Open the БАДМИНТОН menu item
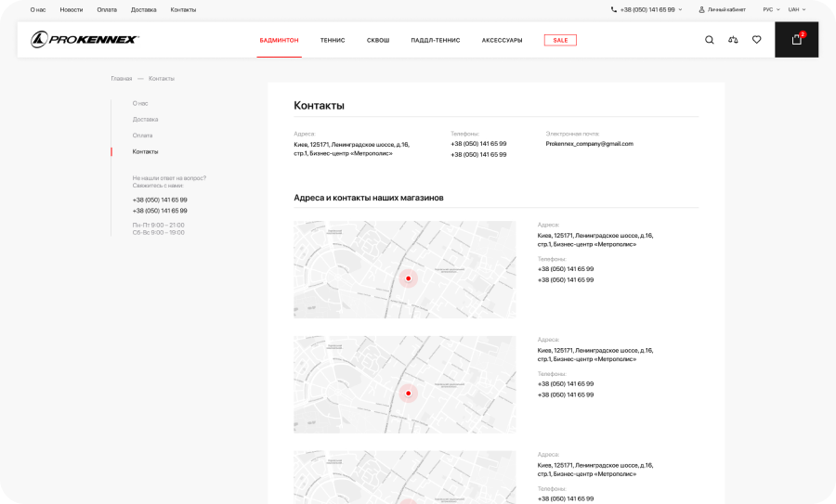The height and width of the screenshot is (504, 836). [279, 41]
